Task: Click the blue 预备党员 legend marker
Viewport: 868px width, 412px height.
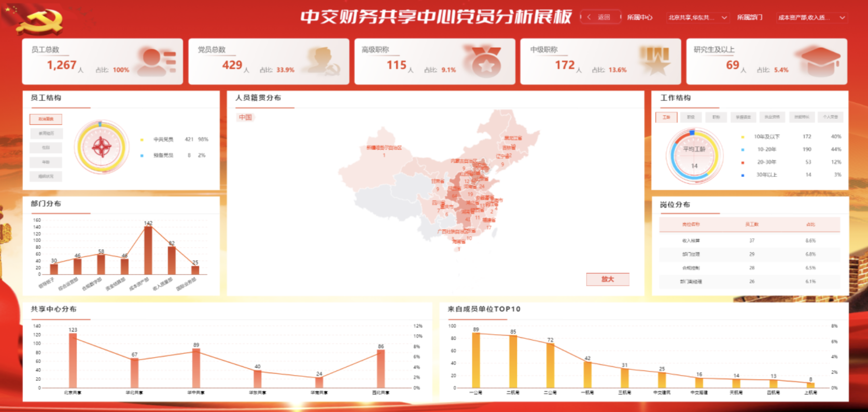Action: pos(142,155)
